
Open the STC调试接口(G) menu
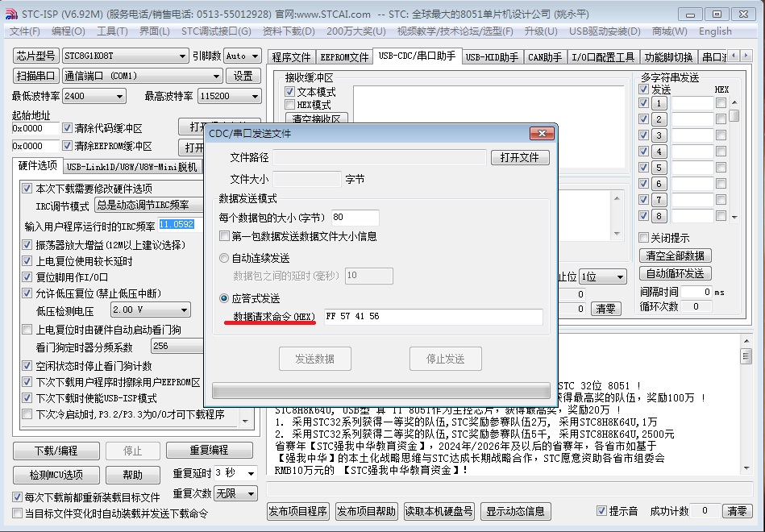[x=216, y=31]
